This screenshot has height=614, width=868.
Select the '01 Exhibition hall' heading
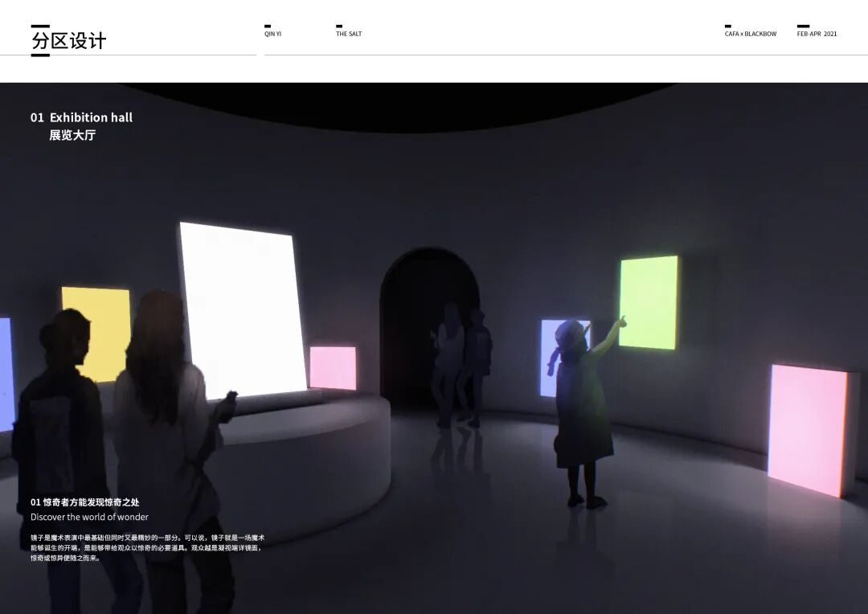point(81,117)
